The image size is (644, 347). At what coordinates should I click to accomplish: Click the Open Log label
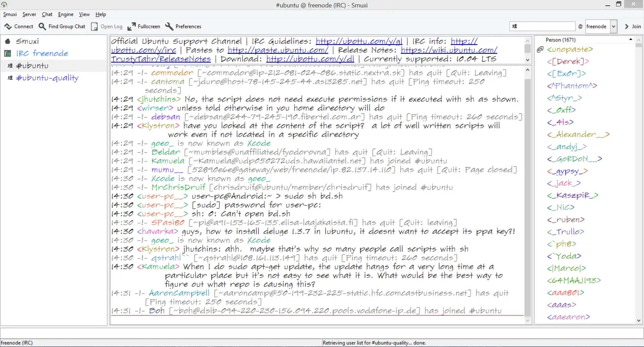coord(111,27)
